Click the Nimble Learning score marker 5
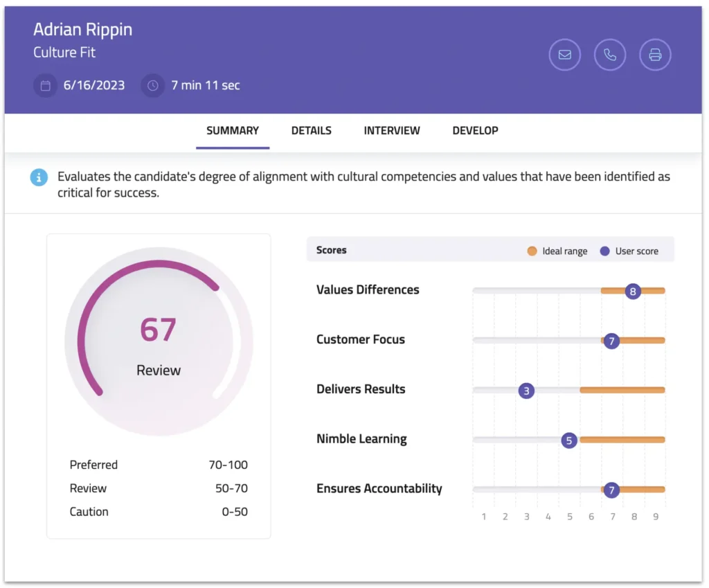The image size is (709, 588). 569,440
